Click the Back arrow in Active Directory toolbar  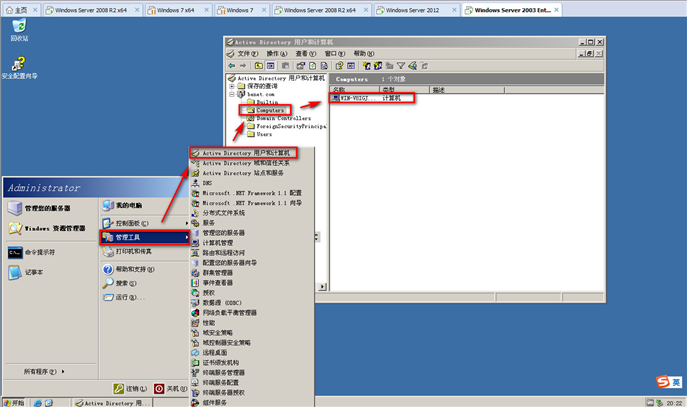click(232, 66)
